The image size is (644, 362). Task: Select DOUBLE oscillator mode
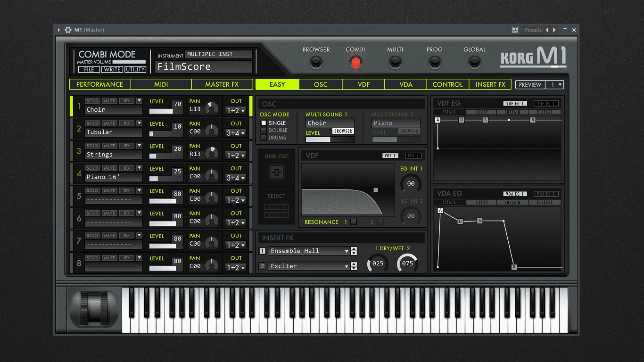pyautogui.click(x=264, y=130)
